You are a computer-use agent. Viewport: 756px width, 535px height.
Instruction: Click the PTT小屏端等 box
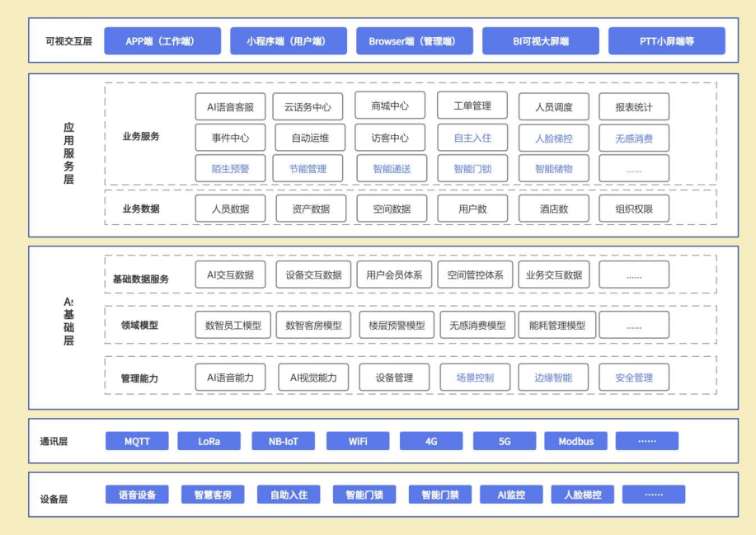[x=666, y=41]
